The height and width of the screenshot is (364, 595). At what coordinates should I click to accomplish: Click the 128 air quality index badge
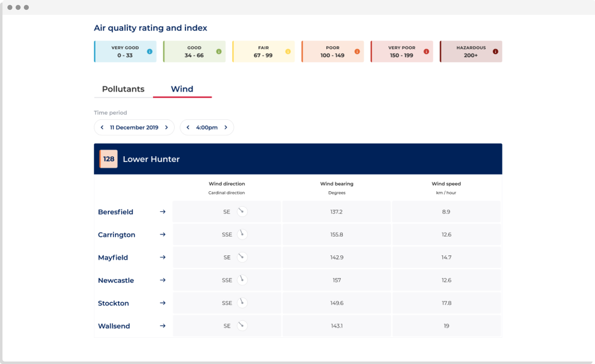tap(109, 159)
